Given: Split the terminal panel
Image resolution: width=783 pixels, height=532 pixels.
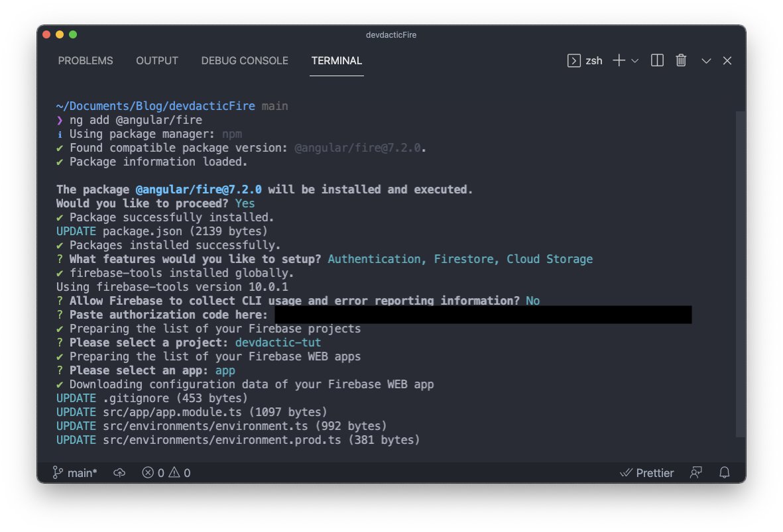Looking at the screenshot, I should [657, 60].
